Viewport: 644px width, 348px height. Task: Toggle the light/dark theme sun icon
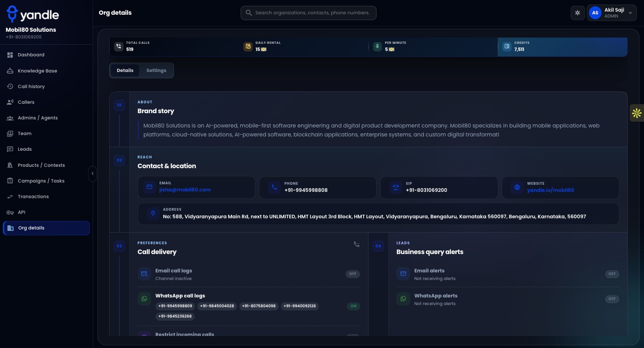click(578, 13)
